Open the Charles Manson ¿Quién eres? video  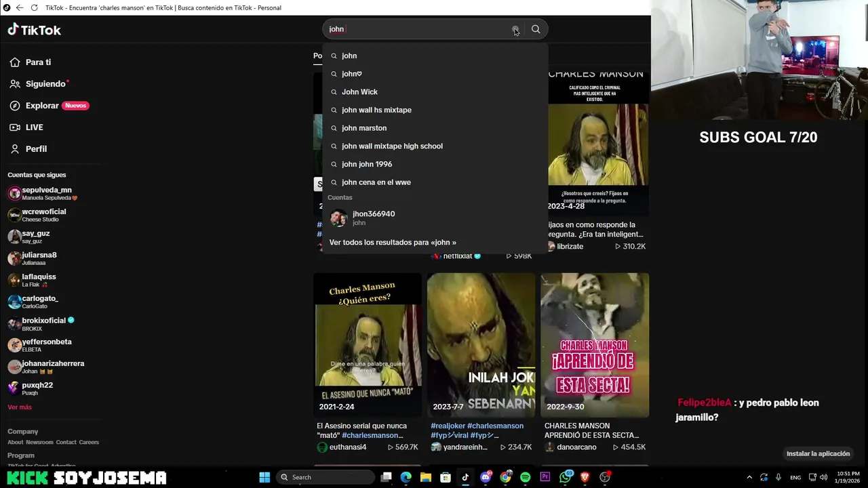tap(368, 345)
